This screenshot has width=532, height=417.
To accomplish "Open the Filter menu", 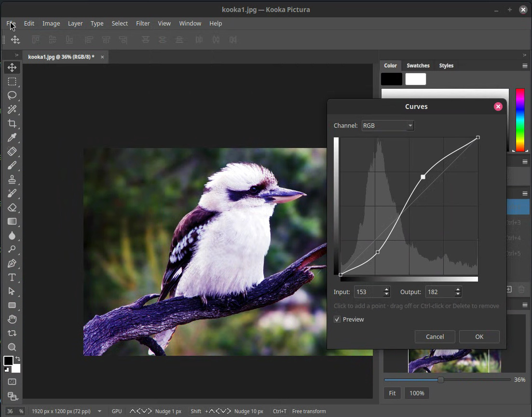I will point(143,24).
